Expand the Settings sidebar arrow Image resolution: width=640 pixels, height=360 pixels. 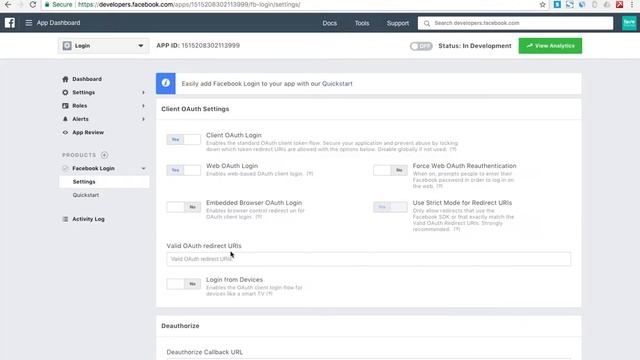pyautogui.click(x=143, y=93)
